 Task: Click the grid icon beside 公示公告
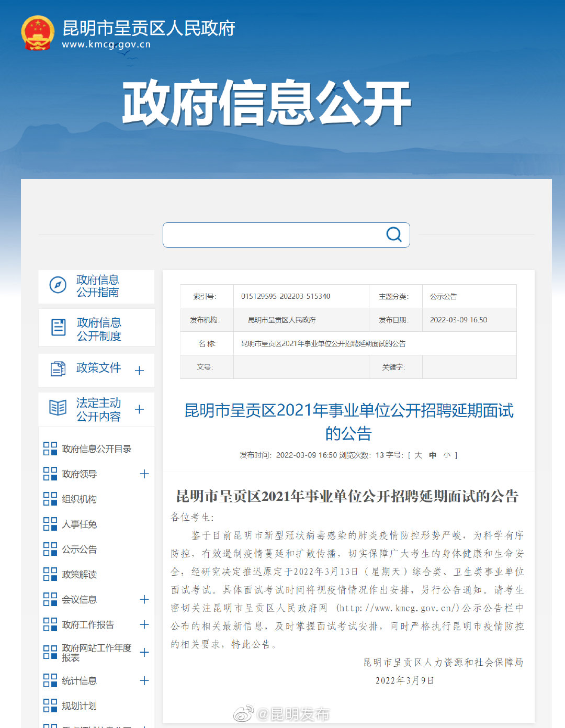coord(50,549)
